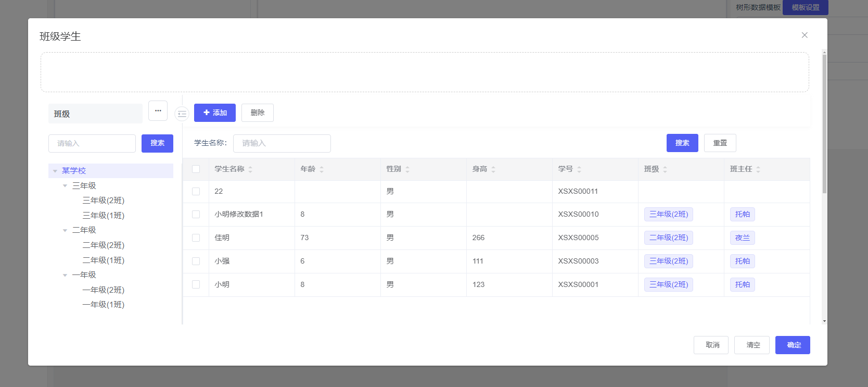Collapse the tree panel with the indent icon
Screen dimensions: 868x387
[x=182, y=114]
